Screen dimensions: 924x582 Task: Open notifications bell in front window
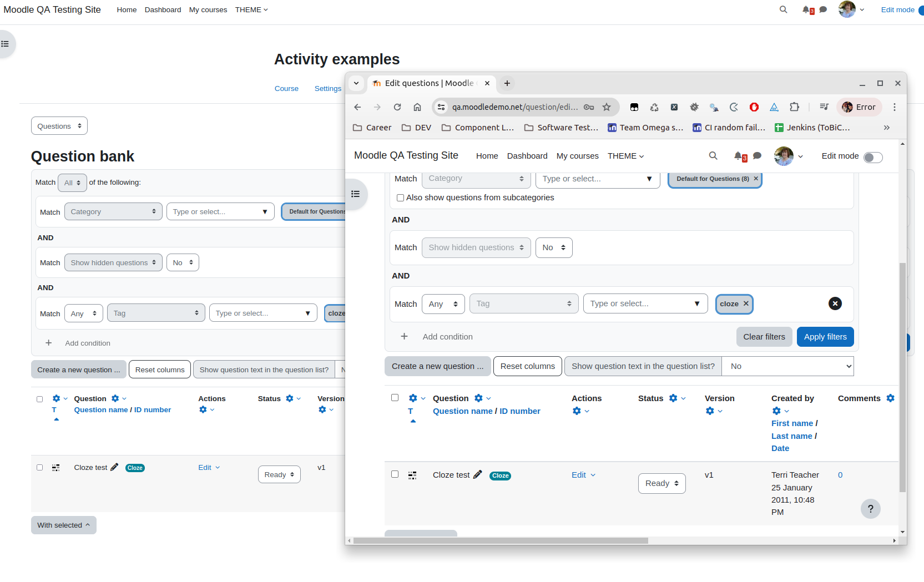point(739,156)
